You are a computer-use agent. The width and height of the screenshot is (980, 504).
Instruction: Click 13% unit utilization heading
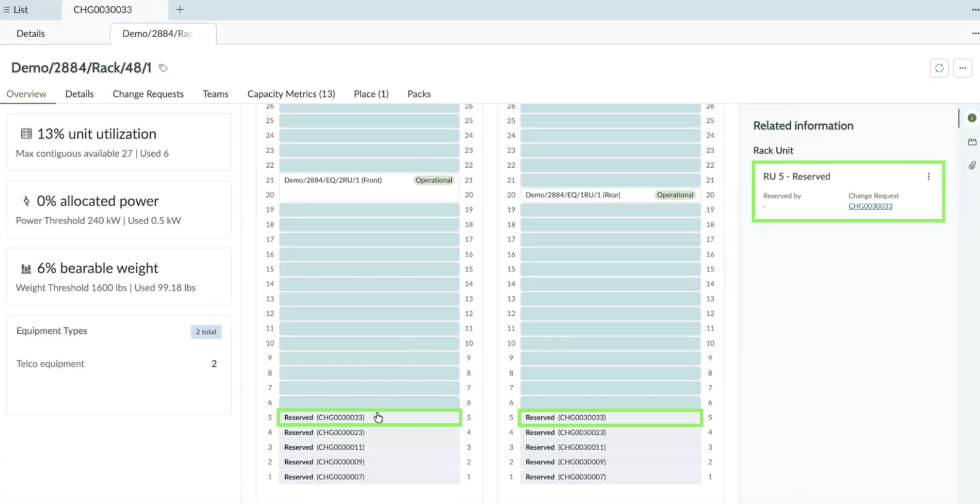click(x=97, y=134)
